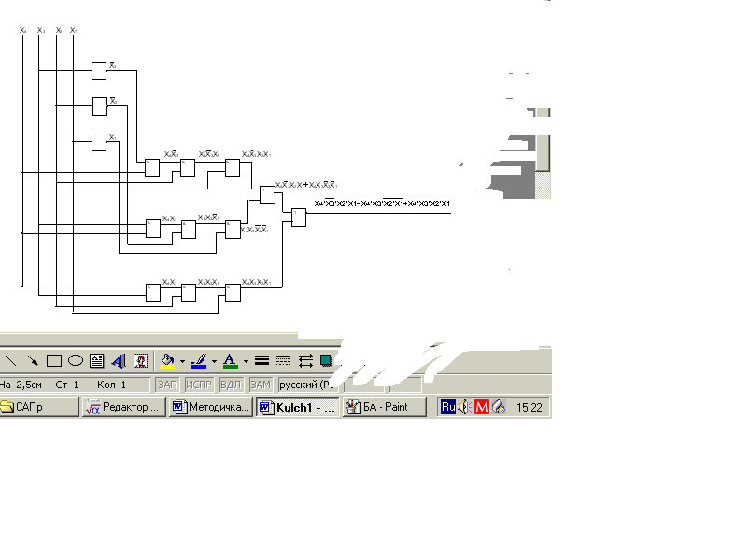Toggle ЗАП macro recording indicator
The width and height of the screenshot is (747, 560).
coord(167,385)
